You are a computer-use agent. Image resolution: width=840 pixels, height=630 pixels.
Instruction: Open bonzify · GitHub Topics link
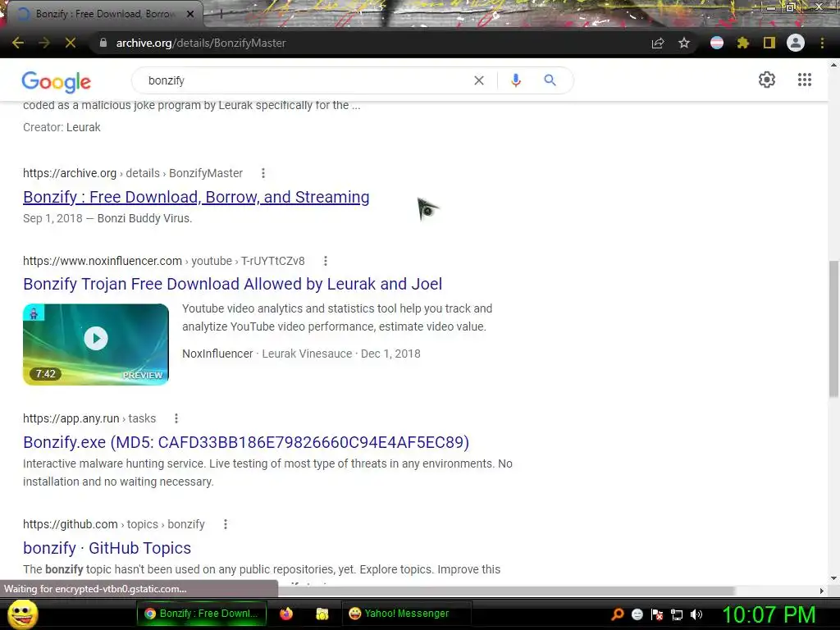[107, 548]
